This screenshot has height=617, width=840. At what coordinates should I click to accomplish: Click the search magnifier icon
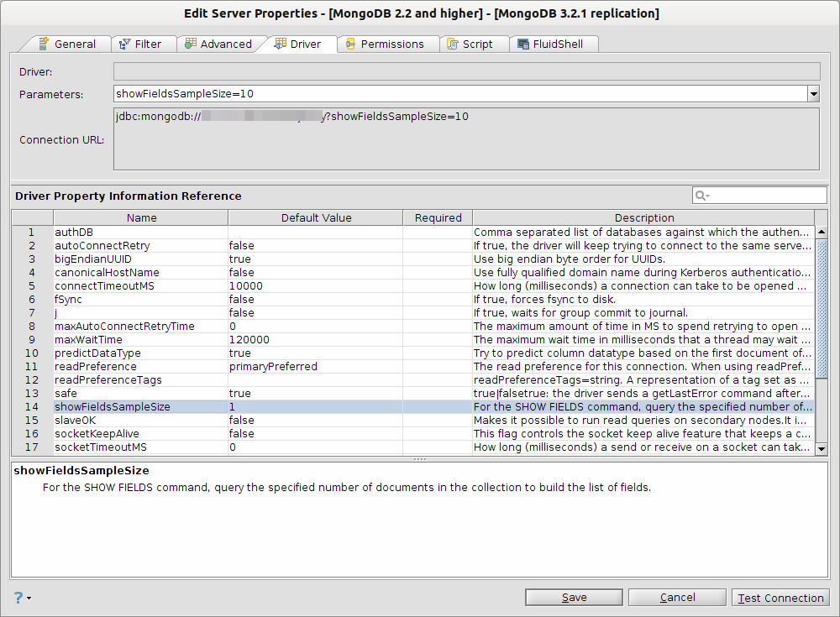point(701,196)
